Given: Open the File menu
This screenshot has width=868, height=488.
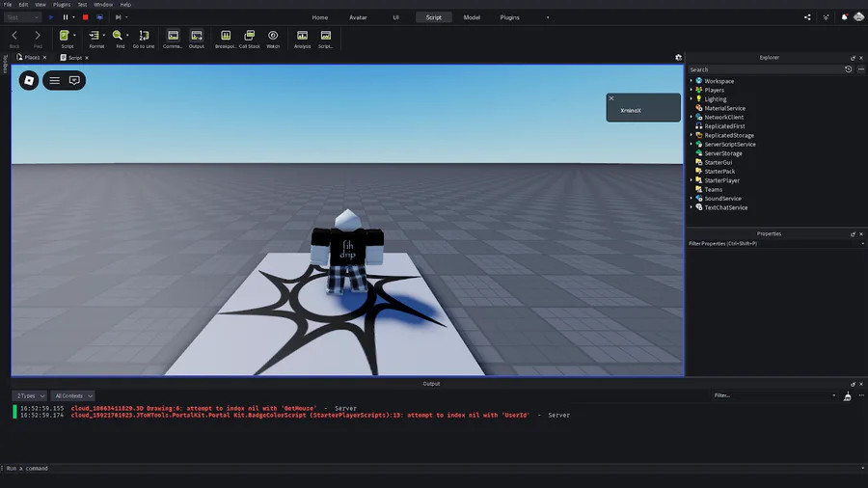Looking at the screenshot, I should point(8,5).
